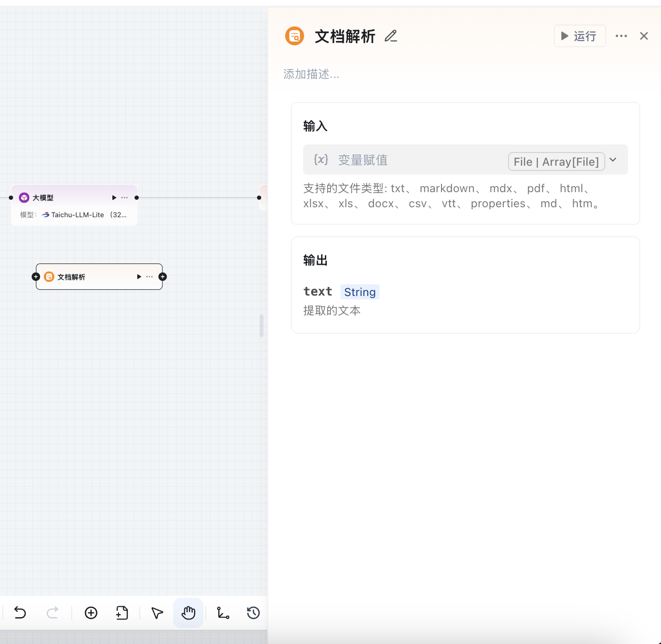Click the auto-layout connection icon

point(223,612)
